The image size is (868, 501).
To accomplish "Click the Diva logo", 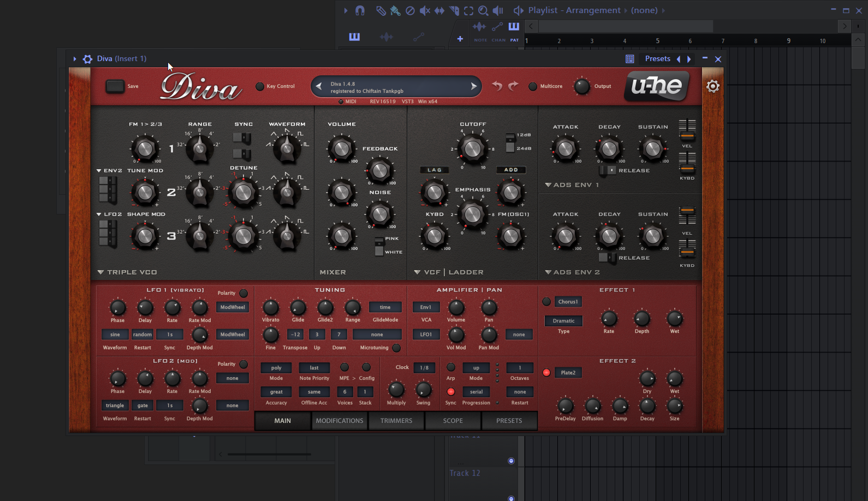I will [x=201, y=87].
